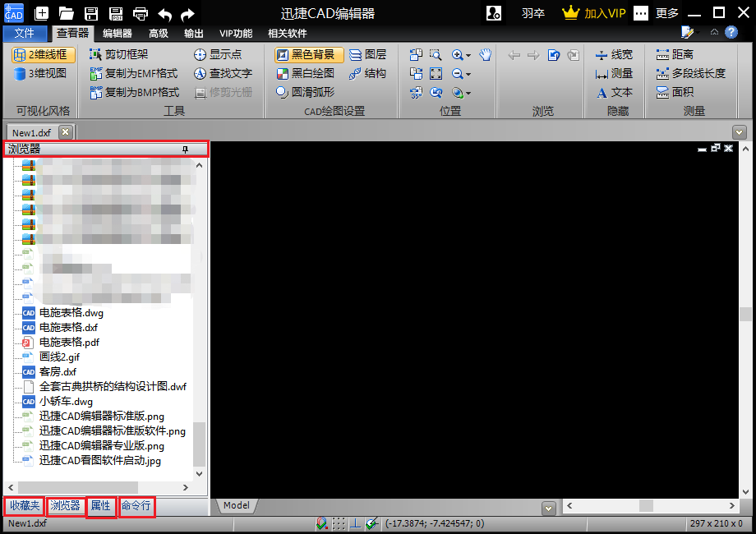
Task: Toggle the grid dots in status bar
Action: point(339,523)
